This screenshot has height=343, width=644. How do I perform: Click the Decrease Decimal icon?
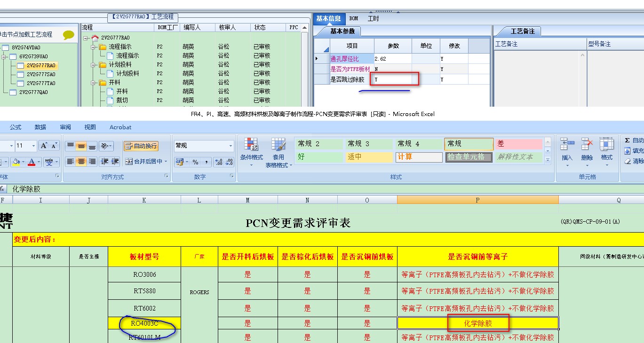[230, 162]
